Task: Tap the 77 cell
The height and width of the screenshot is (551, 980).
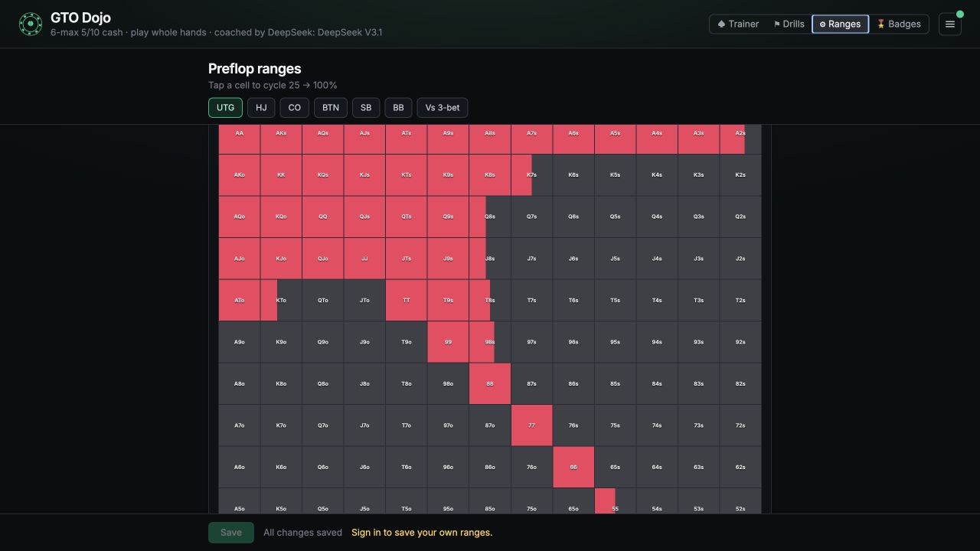Action: click(531, 425)
